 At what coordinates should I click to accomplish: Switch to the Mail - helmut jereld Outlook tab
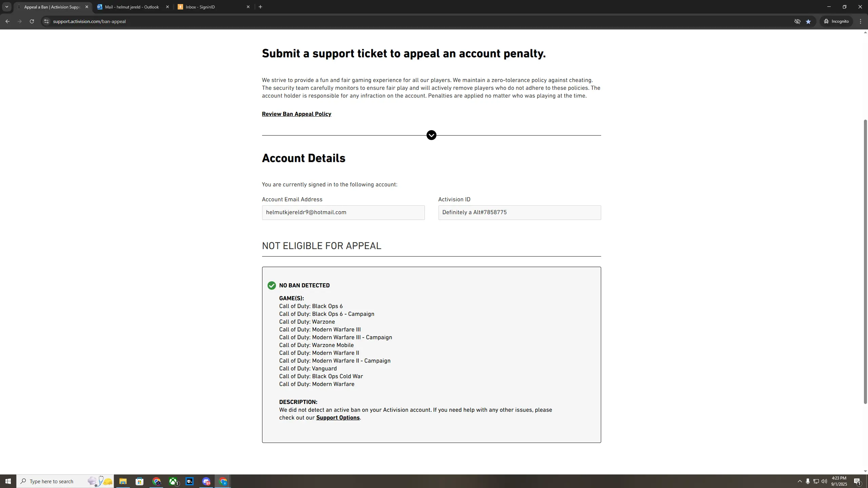click(132, 7)
